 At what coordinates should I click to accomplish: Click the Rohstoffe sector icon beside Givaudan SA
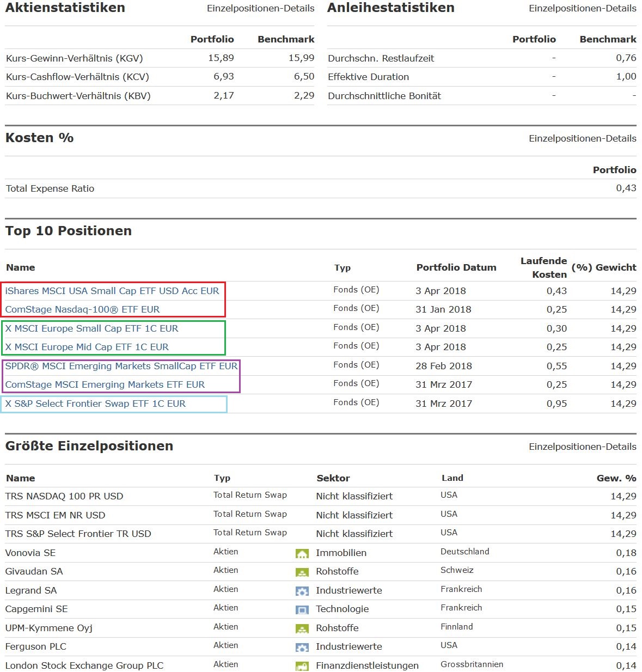coord(302,572)
